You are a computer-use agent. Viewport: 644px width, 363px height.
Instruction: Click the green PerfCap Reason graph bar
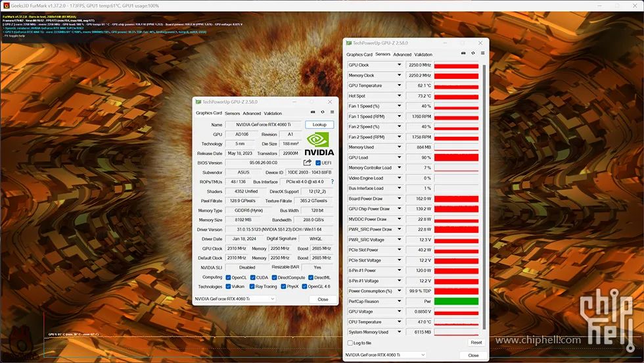pyautogui.click(x=456, y=301)
